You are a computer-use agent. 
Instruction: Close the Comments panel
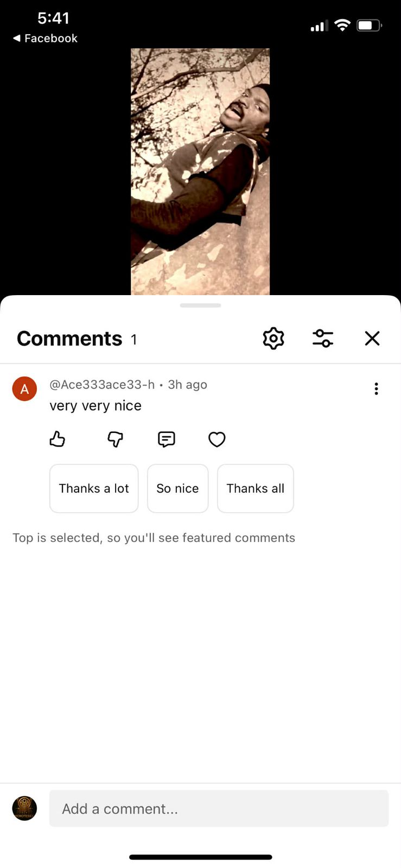tap(372, 339)
